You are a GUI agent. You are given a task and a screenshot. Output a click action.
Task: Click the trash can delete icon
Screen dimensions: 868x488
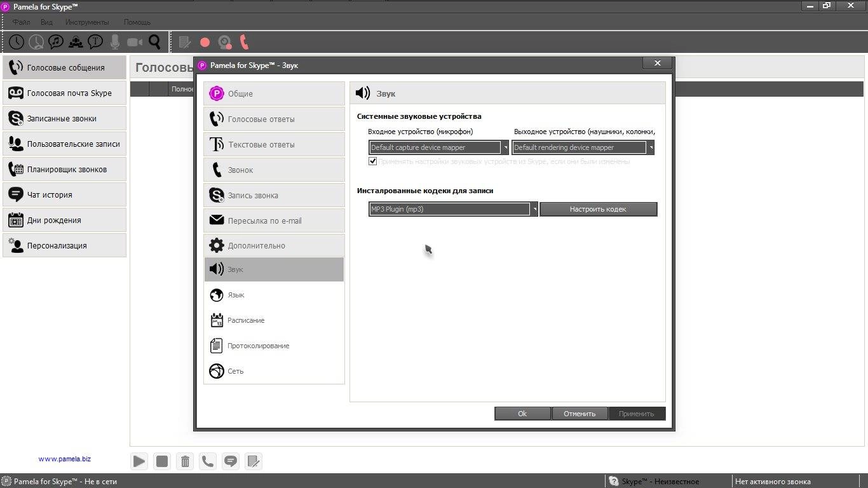point(185,461)
